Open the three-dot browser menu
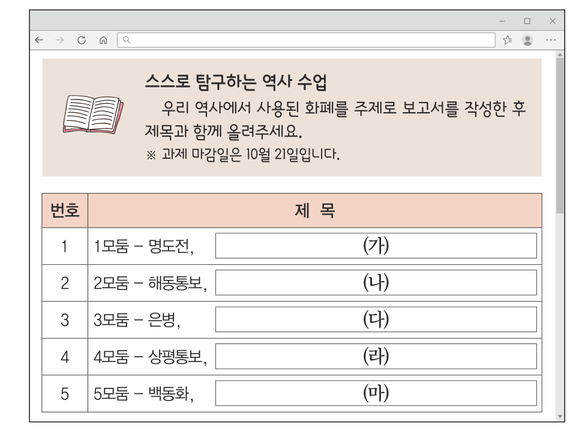This screenshot has height=431, width=576. click(x=551, y=40)
